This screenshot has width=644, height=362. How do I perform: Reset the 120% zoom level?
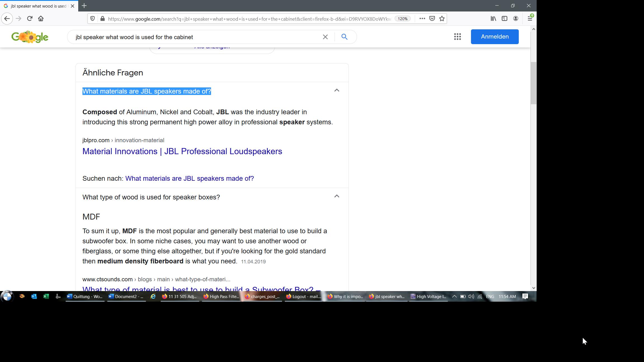tap(402, 19)
